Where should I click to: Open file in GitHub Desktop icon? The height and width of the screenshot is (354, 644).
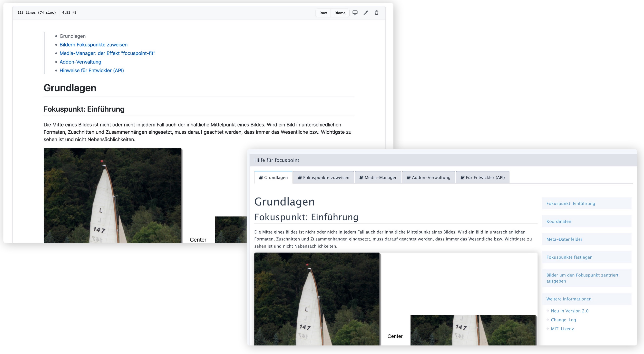(355, 13)
